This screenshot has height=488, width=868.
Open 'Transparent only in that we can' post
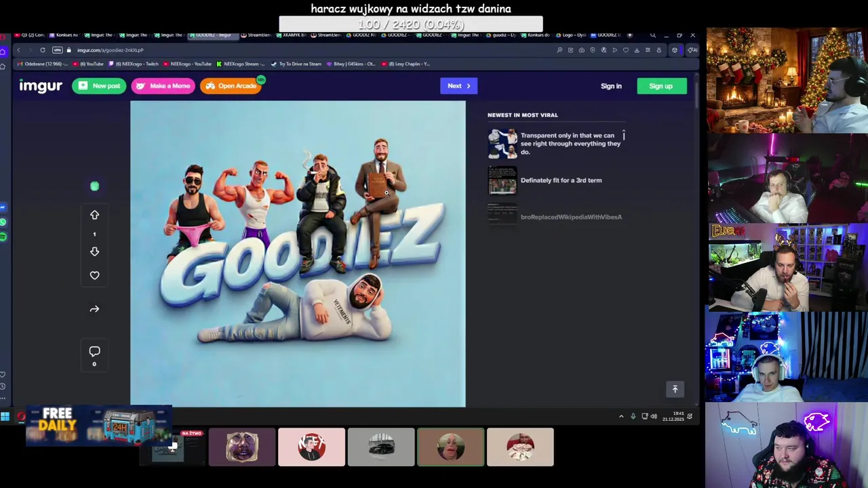click(571, 144)
